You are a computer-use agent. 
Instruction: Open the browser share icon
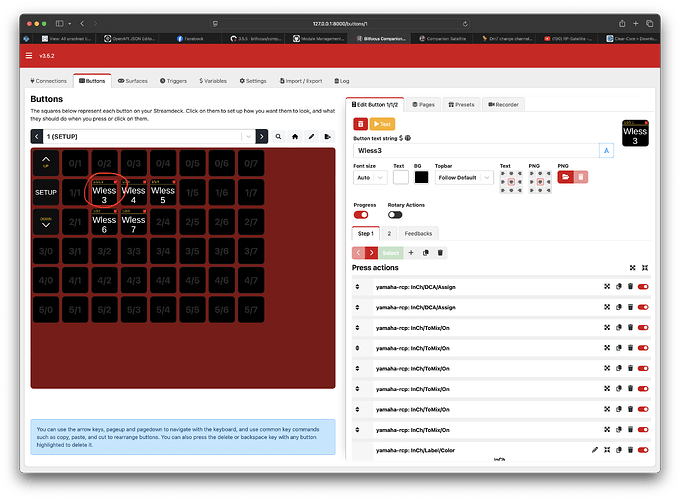tap(622, 23)
